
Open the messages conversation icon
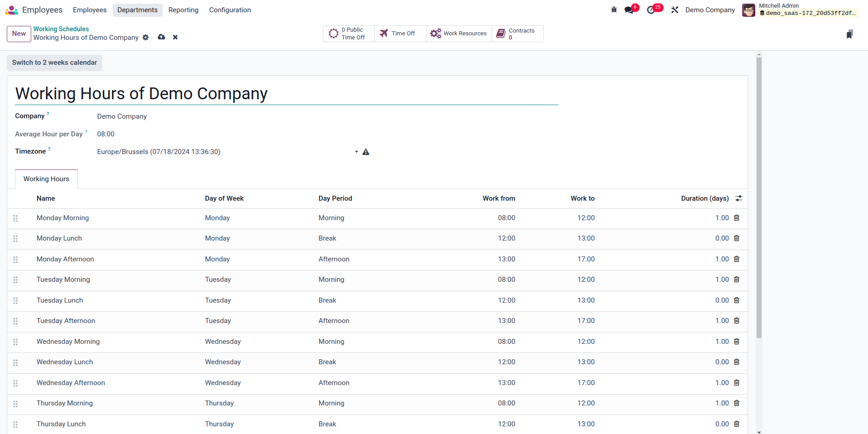(629, 10)
